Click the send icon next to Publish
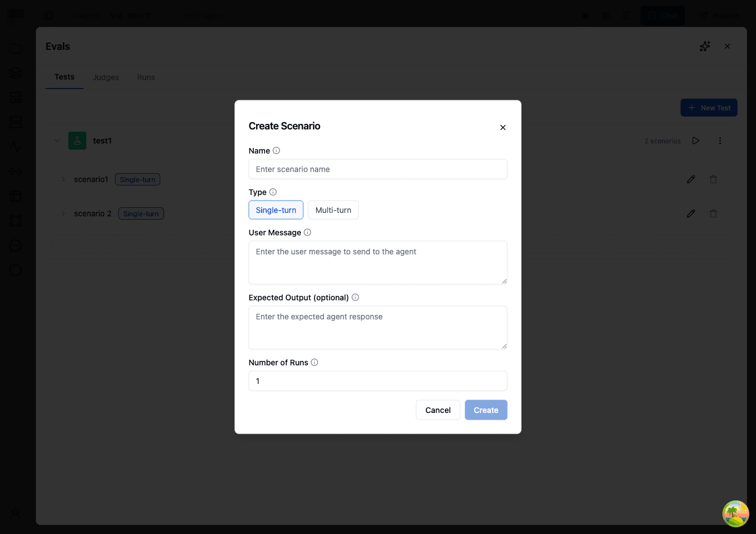This screenshot has height=534, width=756. coord(703,15)
